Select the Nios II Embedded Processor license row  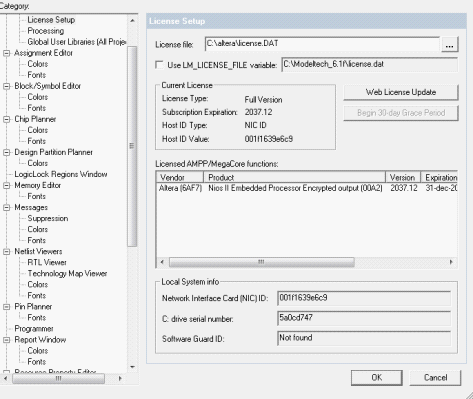[x=307, y=188]
